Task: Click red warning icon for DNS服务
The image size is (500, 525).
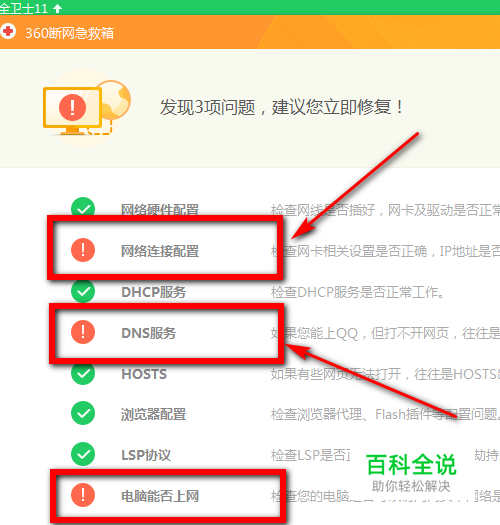Action: pos(83,332)
